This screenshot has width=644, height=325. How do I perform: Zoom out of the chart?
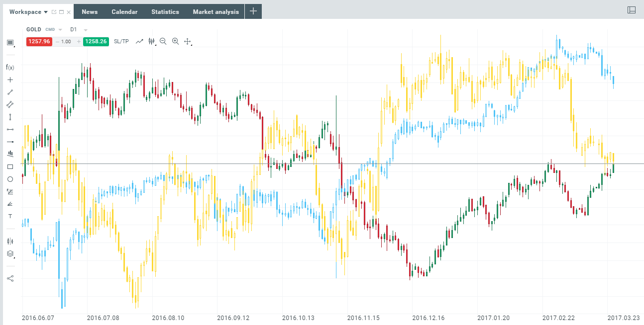click(x=163, y=41)
